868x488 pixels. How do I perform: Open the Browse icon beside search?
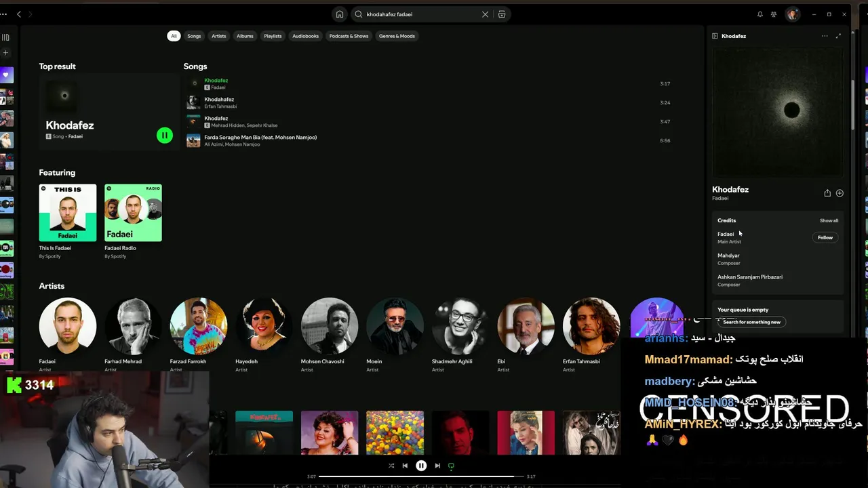[x=502, y=14]
